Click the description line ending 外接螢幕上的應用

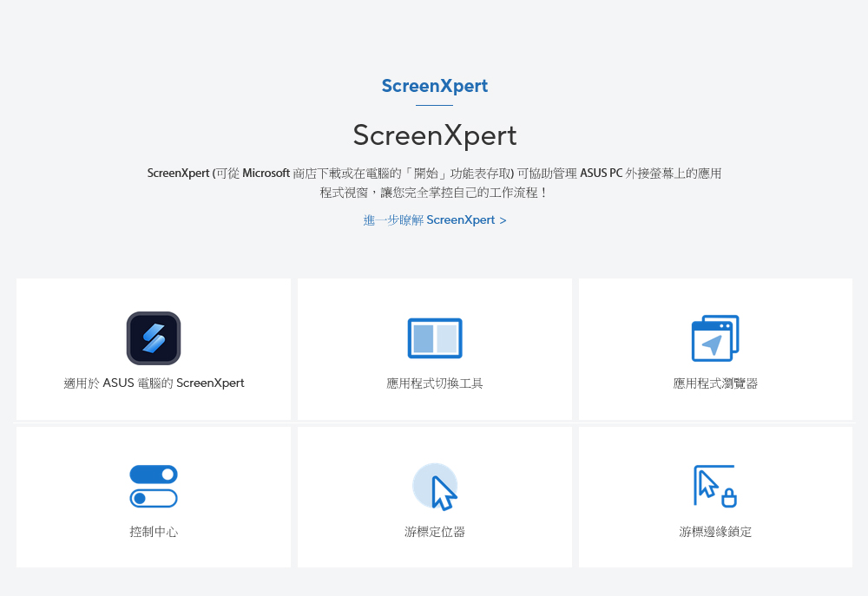click(435, 174)
